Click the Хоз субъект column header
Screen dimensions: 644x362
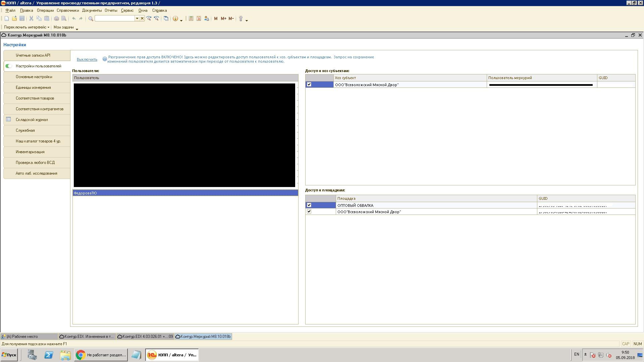[x=410, y=78]
